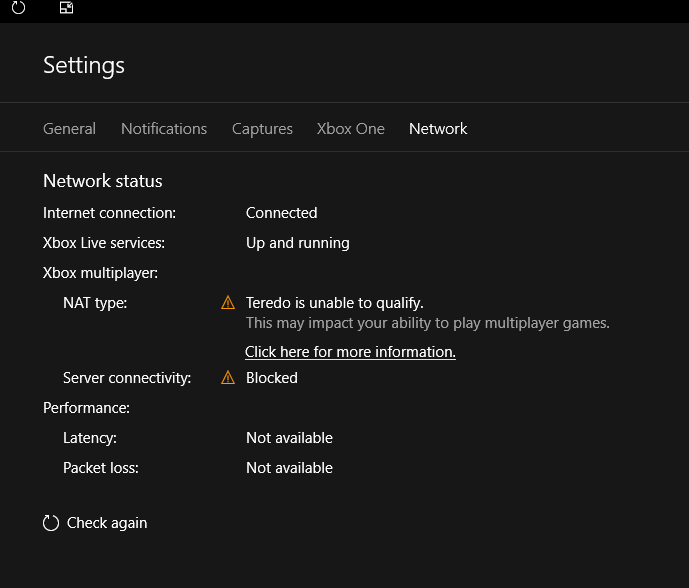Viewport: 689px width, 588px height.
Task: Click the 'Server connectivity:' label
Action: click(127, 378)
